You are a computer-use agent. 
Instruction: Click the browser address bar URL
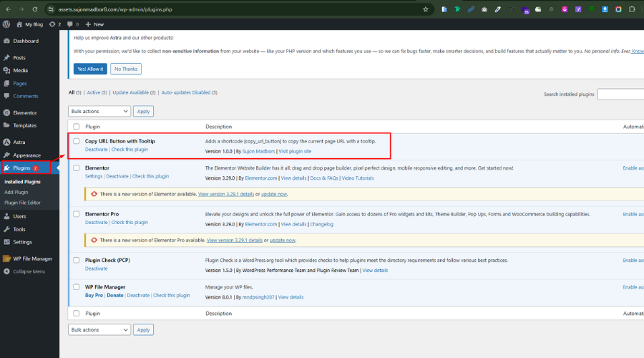pyautogui.click(x=115, y=9)
